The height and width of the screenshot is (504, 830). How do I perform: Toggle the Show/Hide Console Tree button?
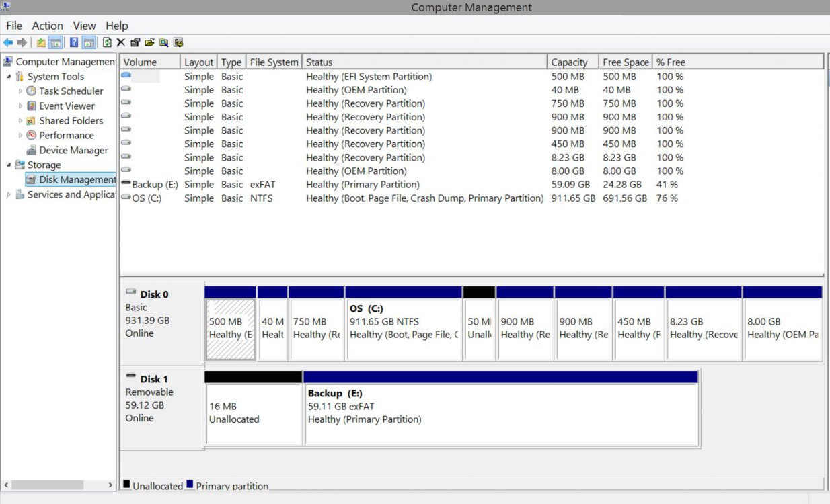click(55, 42)
